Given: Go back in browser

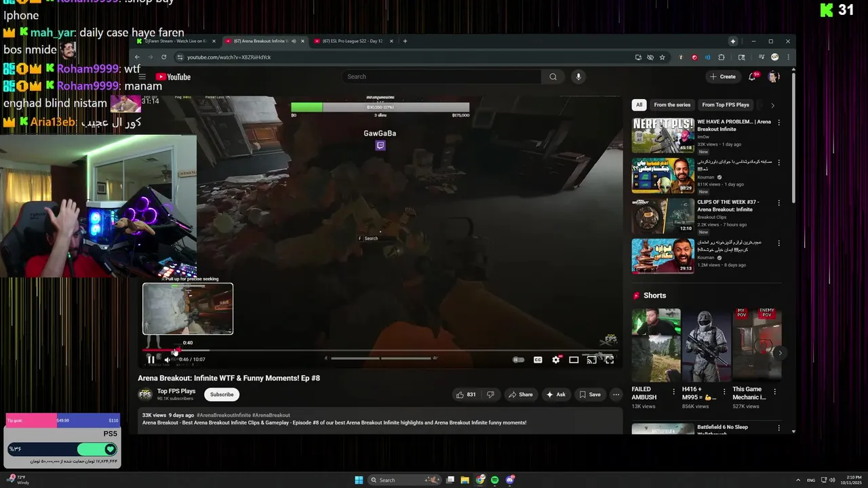Looking at the screenshot, I should 137,58.
